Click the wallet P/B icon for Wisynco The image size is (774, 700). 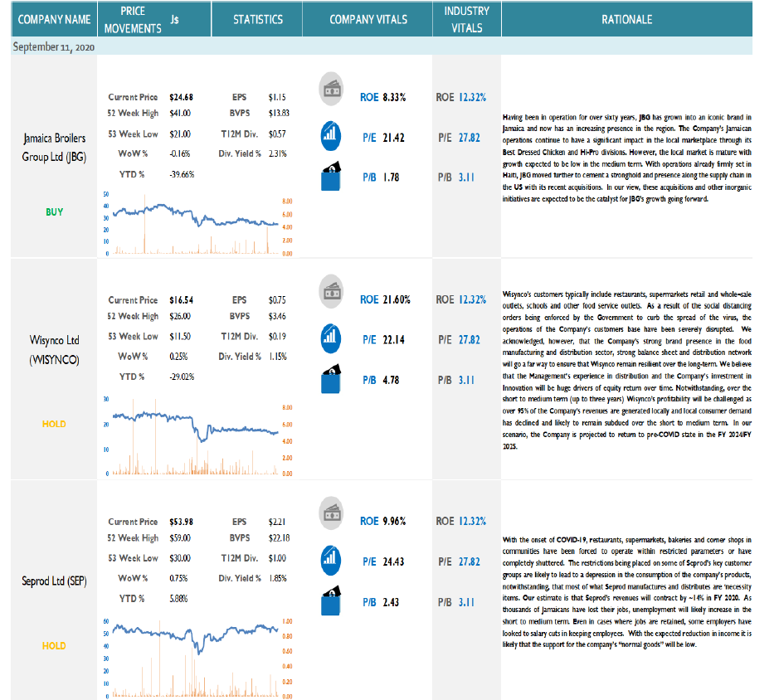331,379
